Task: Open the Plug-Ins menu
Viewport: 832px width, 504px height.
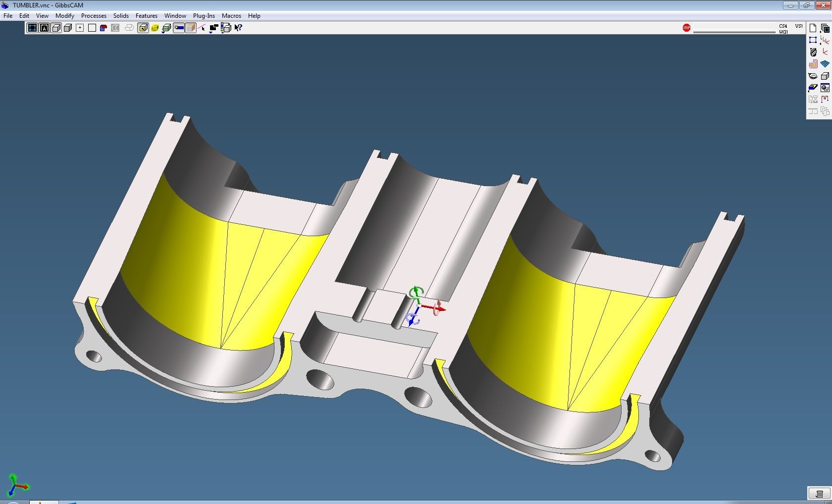Action: coord(204,16)
